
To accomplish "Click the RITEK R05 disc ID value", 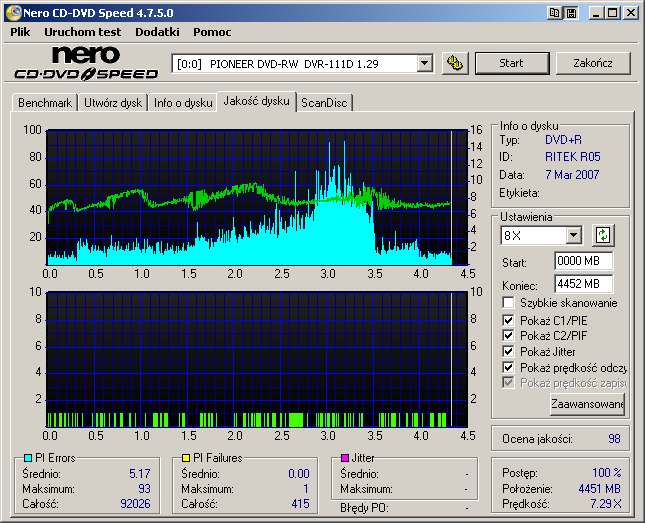I will pyautogui.click(x=573, y=157).
